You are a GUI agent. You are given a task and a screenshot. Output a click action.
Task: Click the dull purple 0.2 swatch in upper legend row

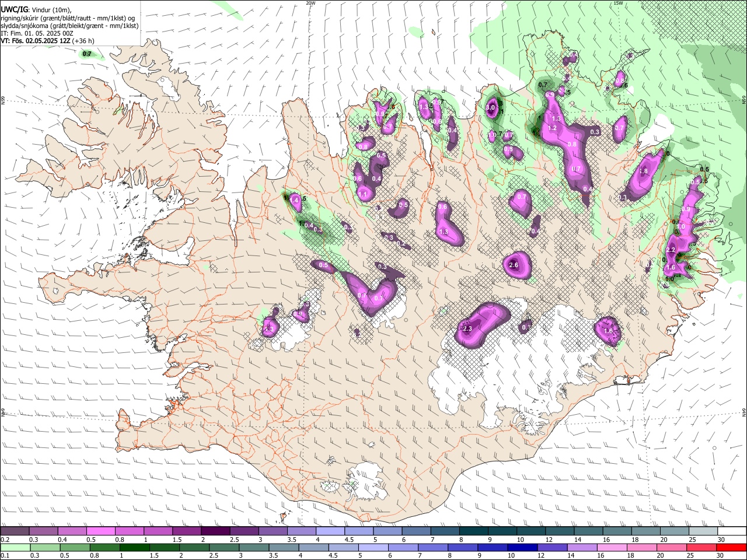pyautogui.click(x=14, y=531)
